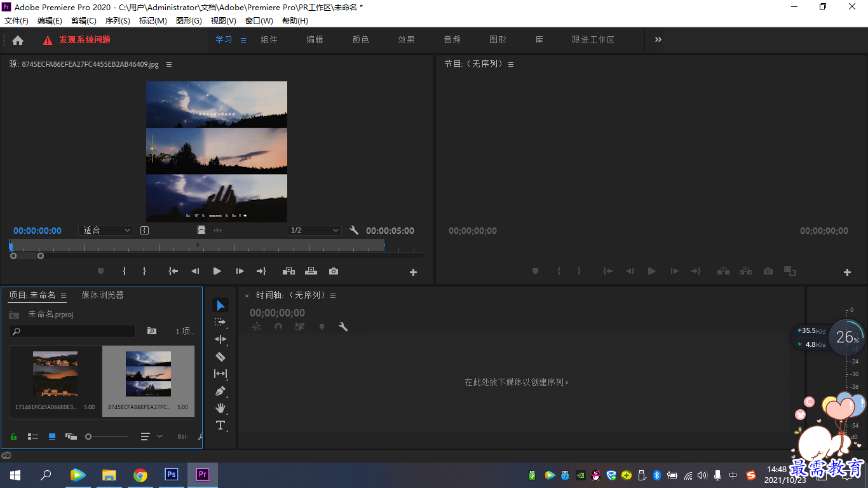Switch Project panel to list view
The width and height of the screenshot is (868, 488).
(33, 437)
